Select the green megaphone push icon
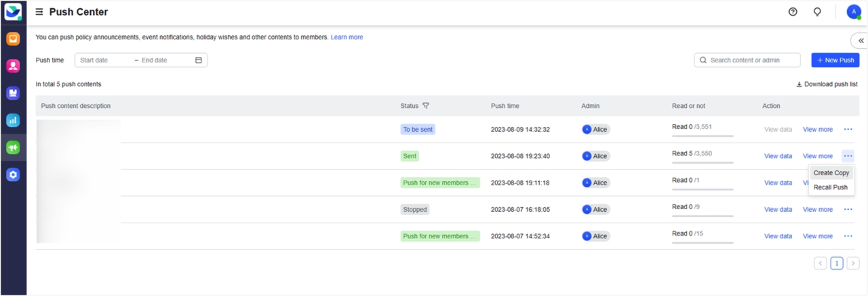This screenshot has width=868, height=296. pos(13,147)
